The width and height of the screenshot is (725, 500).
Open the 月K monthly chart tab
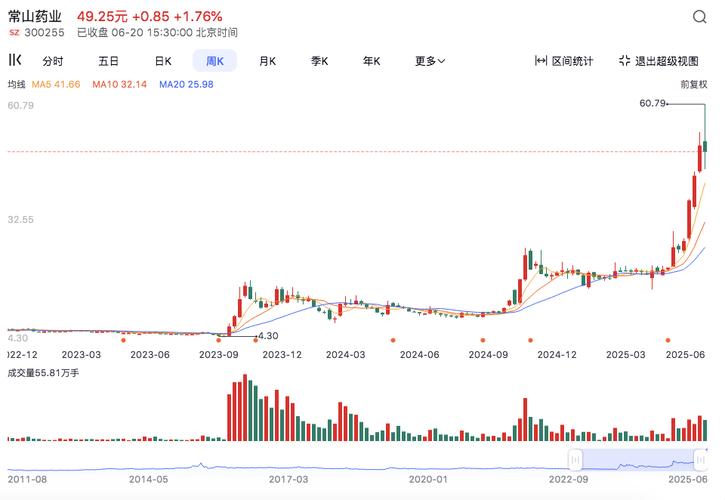267,61
